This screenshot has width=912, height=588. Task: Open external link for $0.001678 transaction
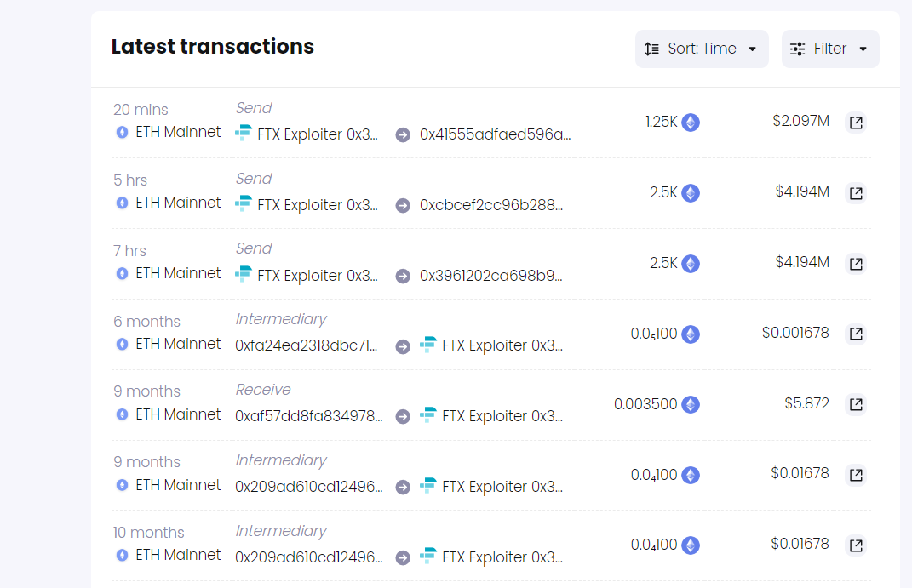(856, 334)
